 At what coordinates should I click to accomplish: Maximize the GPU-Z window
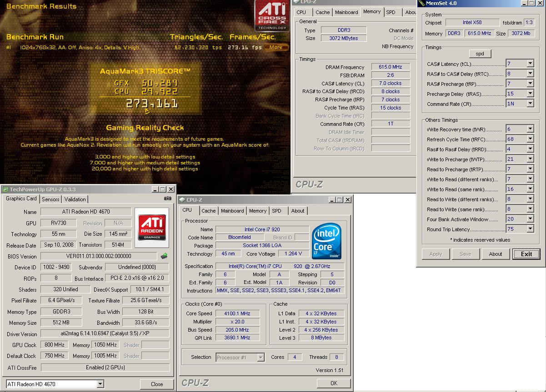163,189
